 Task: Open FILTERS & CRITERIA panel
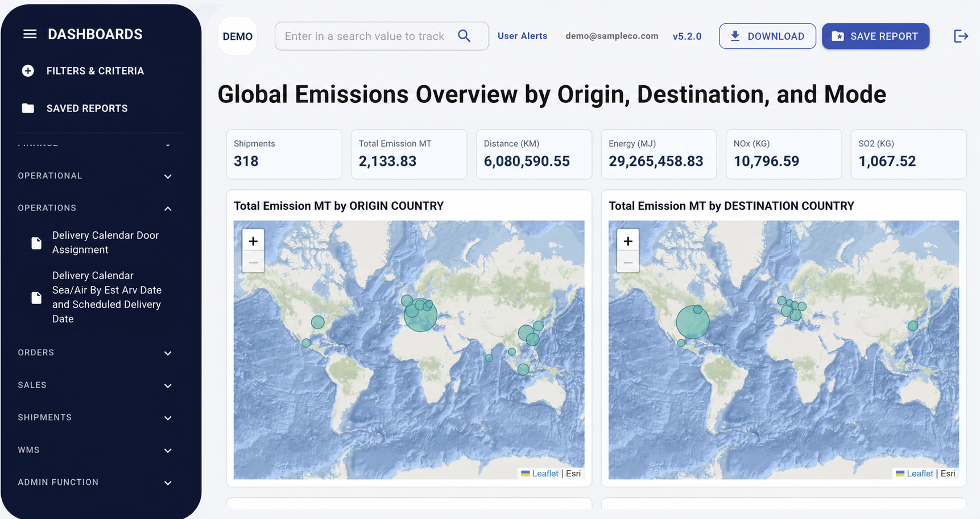click(94, 70)
